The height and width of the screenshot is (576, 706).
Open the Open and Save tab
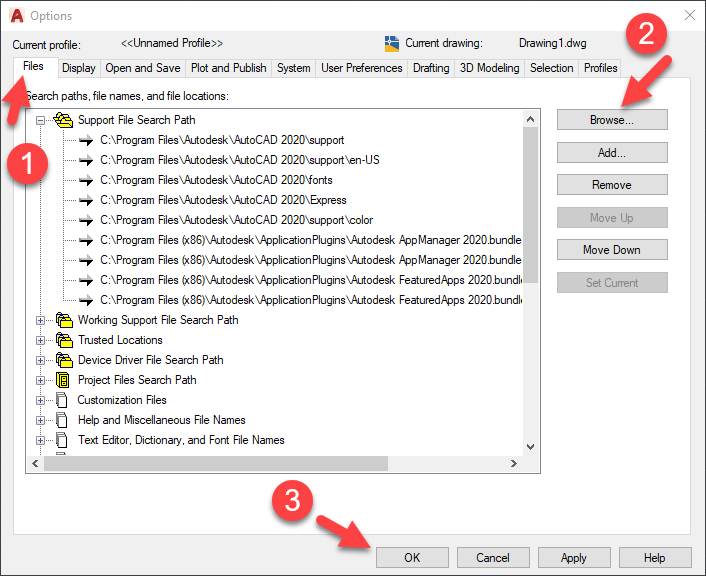(x=143, y=68)
